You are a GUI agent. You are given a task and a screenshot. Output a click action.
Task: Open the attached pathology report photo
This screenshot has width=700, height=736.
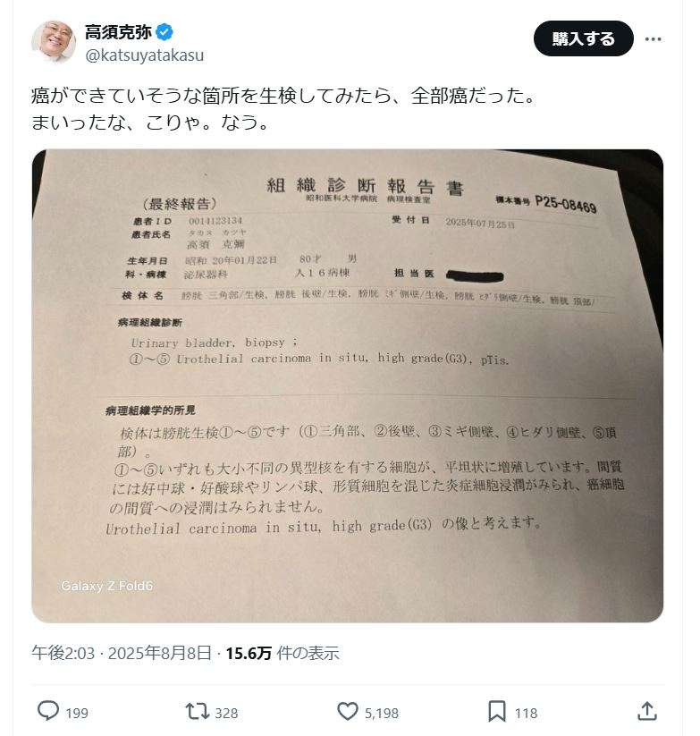348,385
